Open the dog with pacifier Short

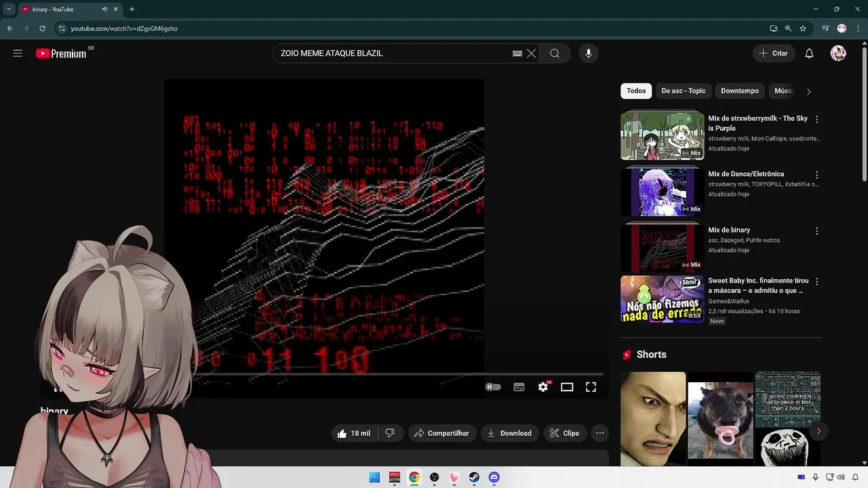[720, 419]
